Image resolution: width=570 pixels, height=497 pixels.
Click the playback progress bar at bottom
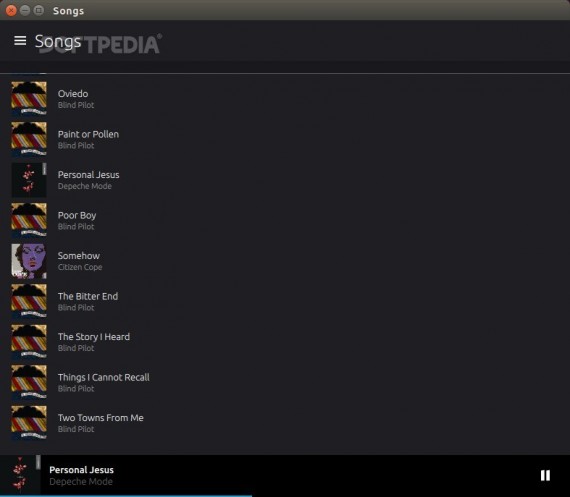[x=285, y=496]
